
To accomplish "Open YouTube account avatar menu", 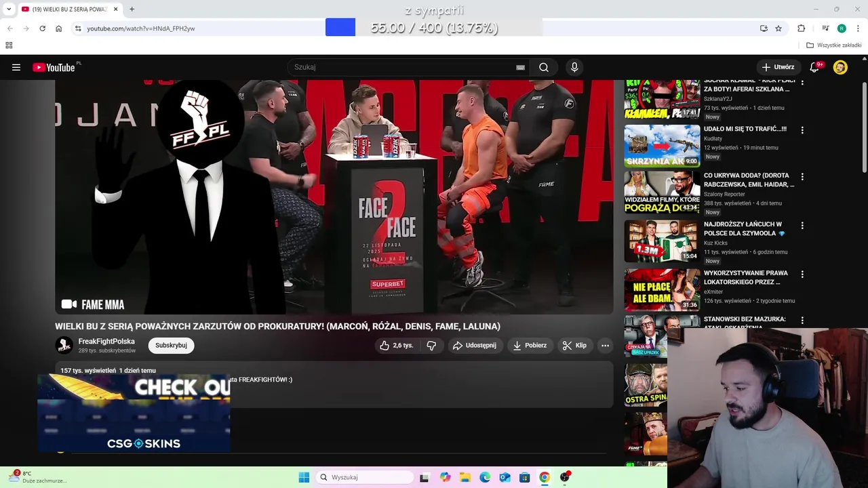I will click(x=840, y=67).
